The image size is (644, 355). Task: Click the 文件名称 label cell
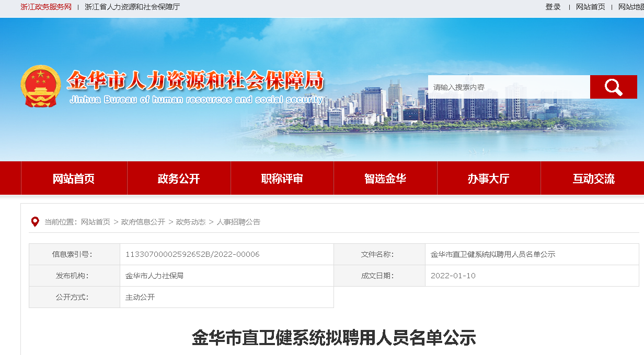(x=379, y=254)
